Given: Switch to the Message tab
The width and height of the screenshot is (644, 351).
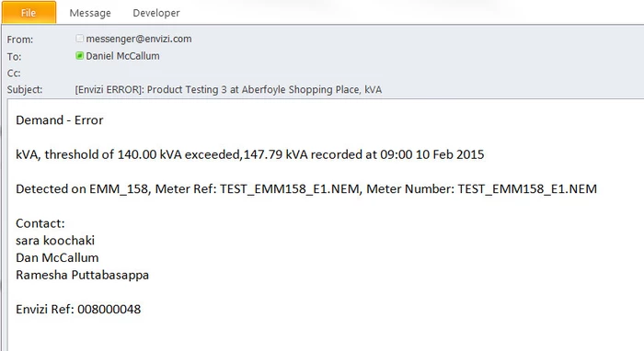Looking at the screenshot, I should pyautogui.click(x=90, y=13).
